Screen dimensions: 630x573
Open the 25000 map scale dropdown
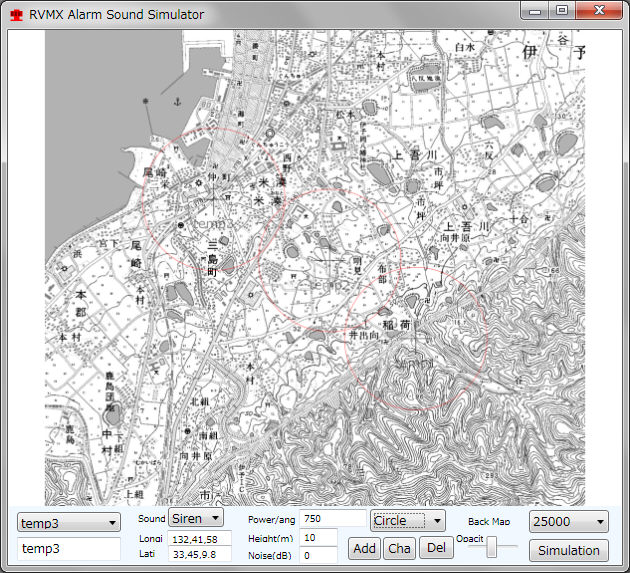point(568,522)
